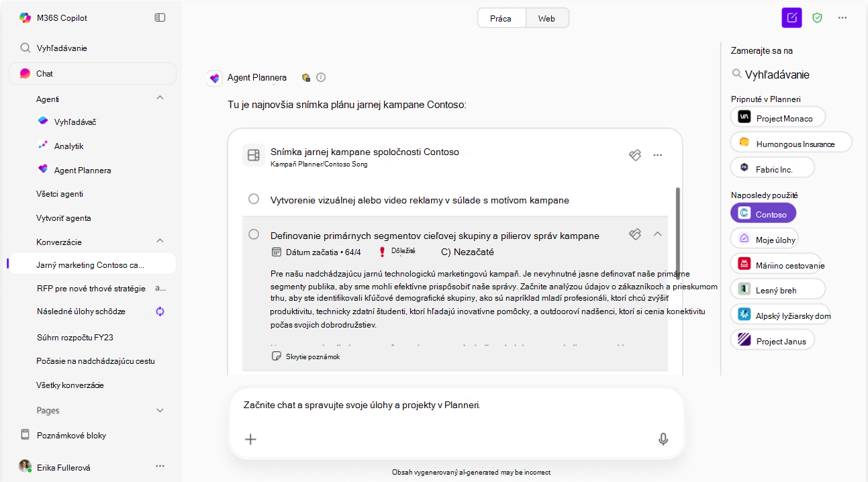Collapse the Definovanie primárnych segmentov task chevron
The image size is (868, 482).
[658, 234]
